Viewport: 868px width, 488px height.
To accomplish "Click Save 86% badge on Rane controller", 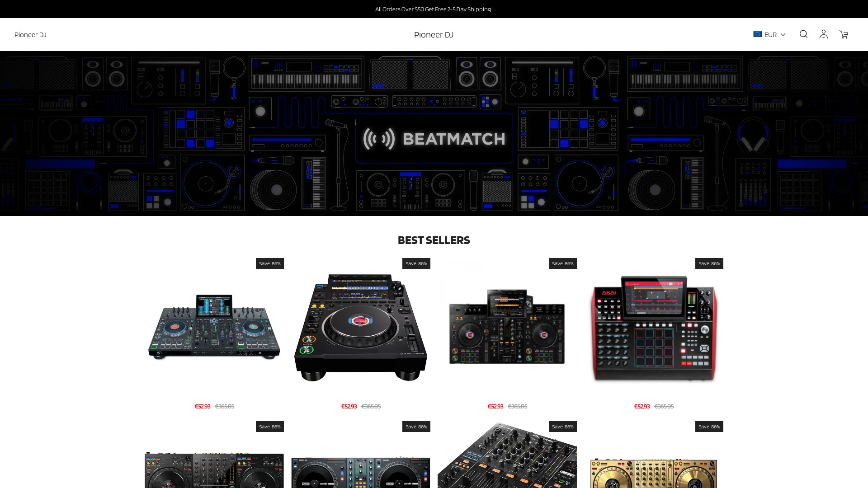I will coord(416,427).
